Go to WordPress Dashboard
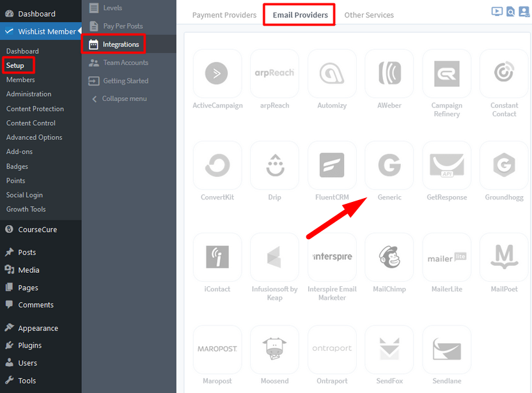This screenshot has width=532, height=393. coord(41,13)
